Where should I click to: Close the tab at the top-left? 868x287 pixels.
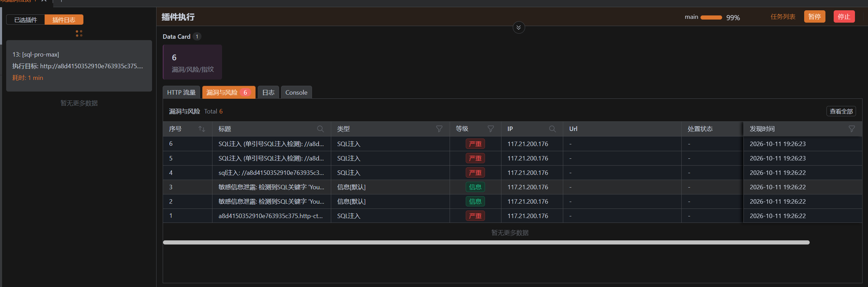pyautogui.click(x=44, y=1)
